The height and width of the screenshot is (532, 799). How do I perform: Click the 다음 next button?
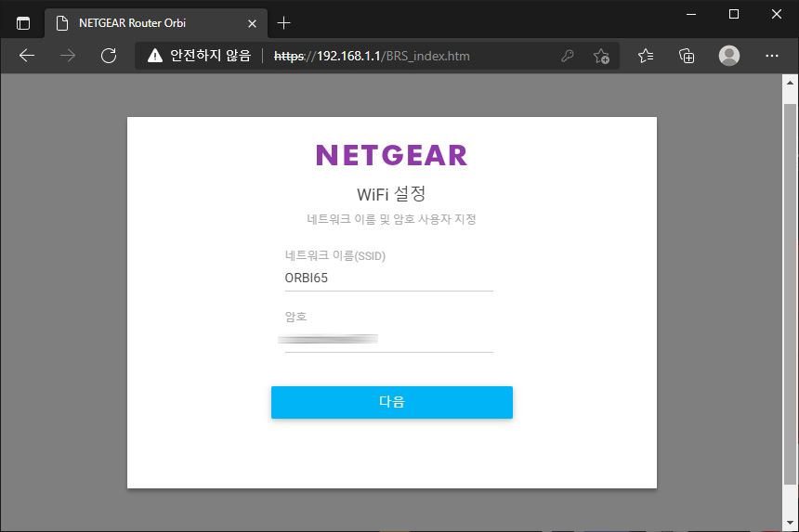(x=392, y=402)
